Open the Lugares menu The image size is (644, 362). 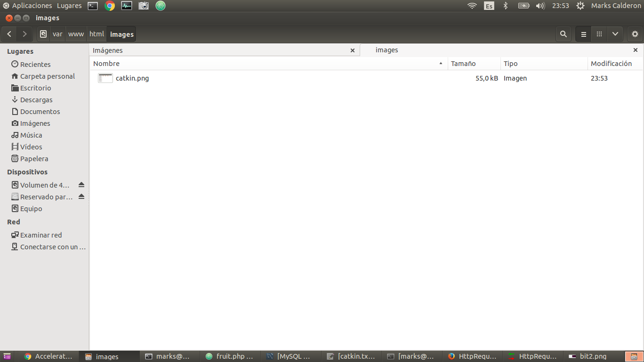tap(69, 6)
